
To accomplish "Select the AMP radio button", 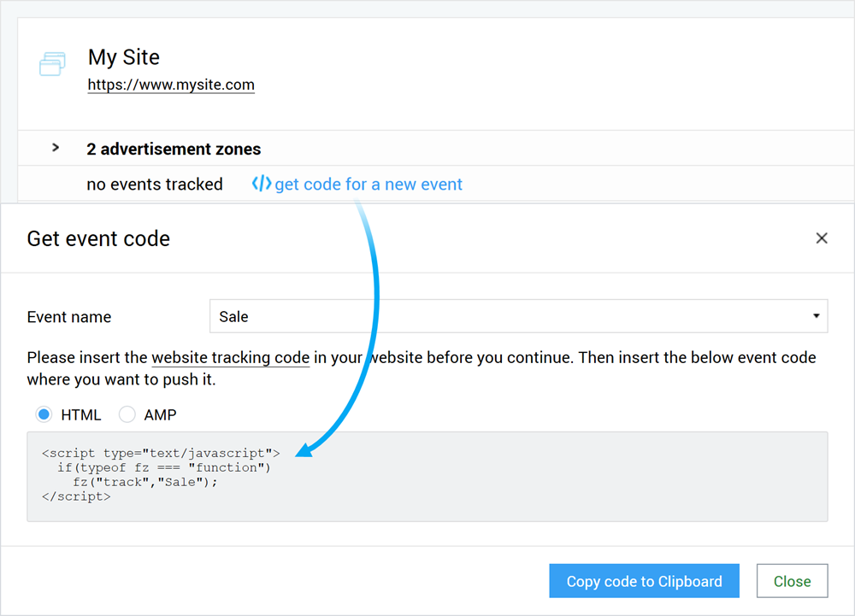I will tap(127, 415).
